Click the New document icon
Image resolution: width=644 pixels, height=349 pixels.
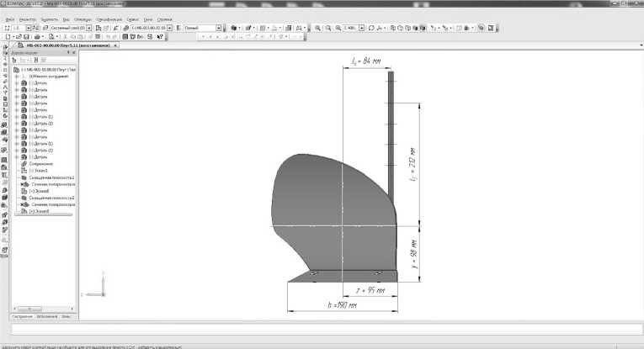click(6, 37)
